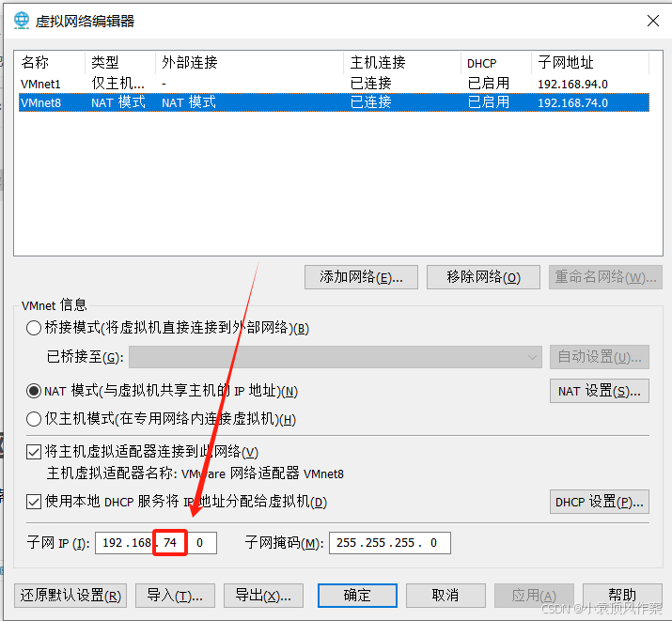
Task: Click the 自动设置(U)... button
Action: [599, 357]
